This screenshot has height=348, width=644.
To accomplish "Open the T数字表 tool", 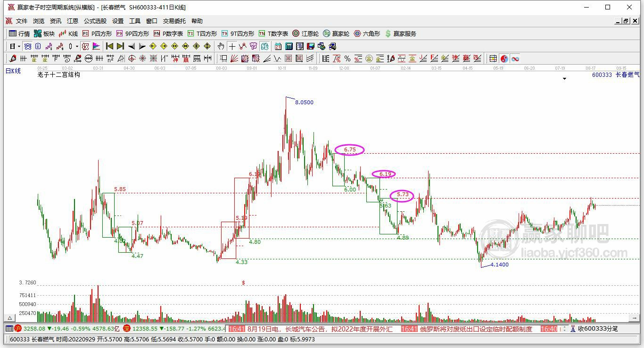I will point(273,33).
